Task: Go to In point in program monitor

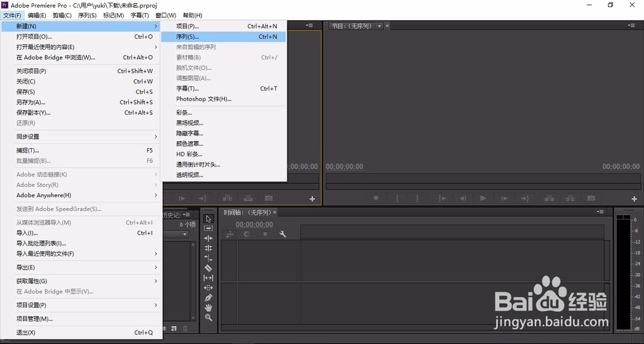Action: tap(442, 198)
